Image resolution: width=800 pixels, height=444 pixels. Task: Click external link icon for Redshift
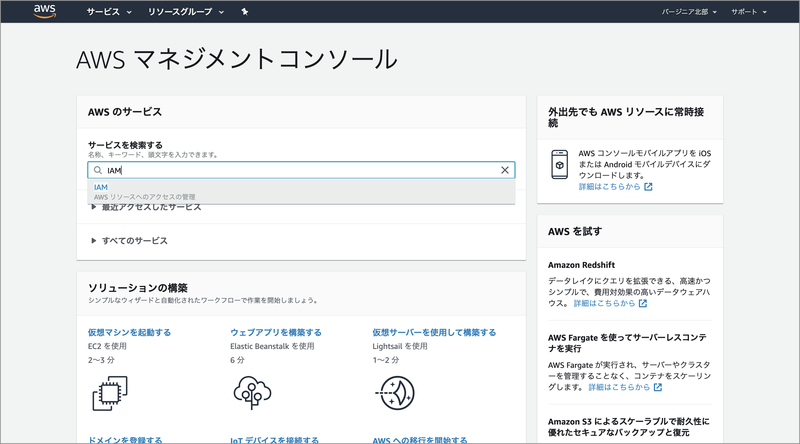tap(643, 303)
